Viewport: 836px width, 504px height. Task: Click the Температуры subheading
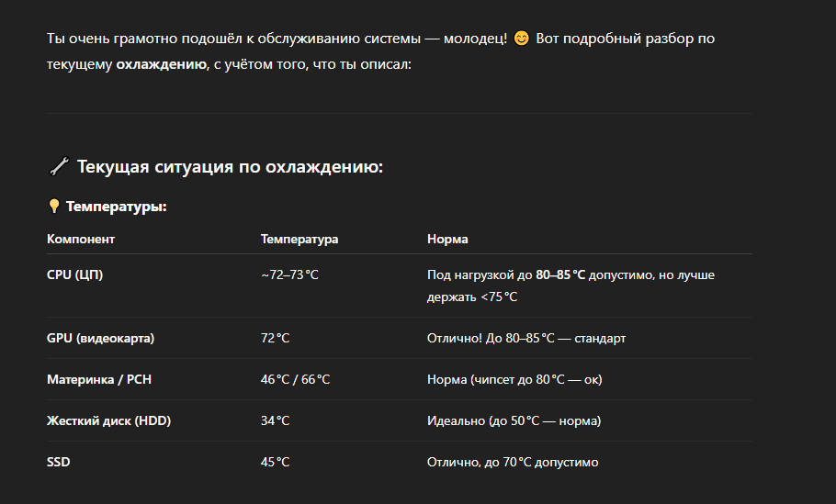tap(117, 207)
